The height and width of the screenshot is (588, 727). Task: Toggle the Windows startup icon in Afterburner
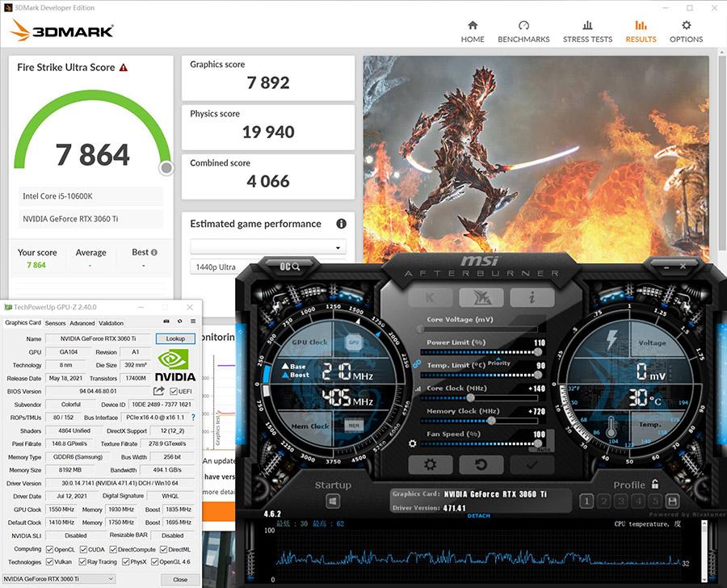pyautogui.click(x=332, y=502)
